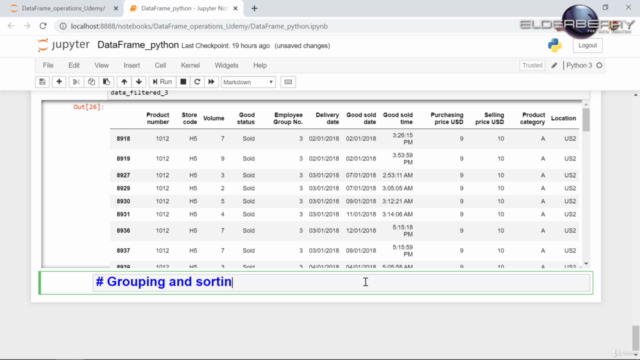Image resolution: width=640 pixels, height=360 pixels.
Task: Click row index 8918
Action: click(123, 139)
